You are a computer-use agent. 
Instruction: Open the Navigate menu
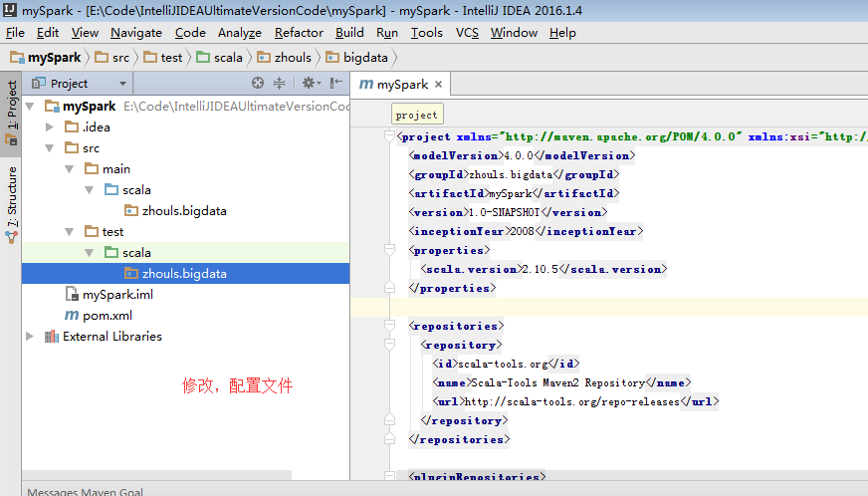coord(136,33)
